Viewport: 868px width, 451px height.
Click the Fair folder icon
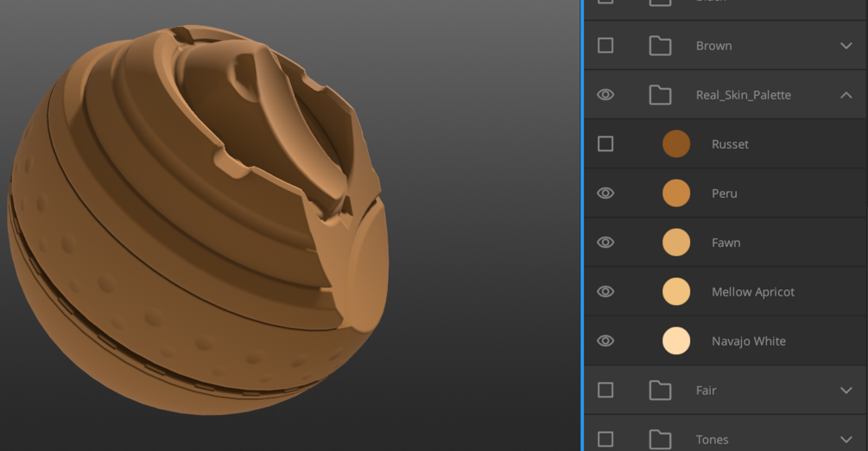pyautogui.click(x=660, y=390)
